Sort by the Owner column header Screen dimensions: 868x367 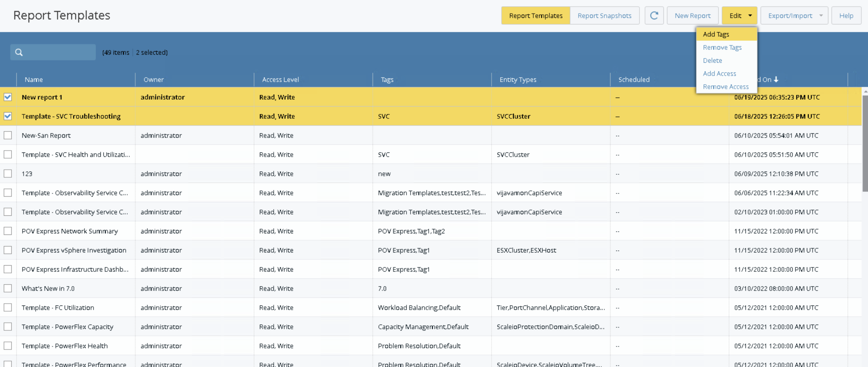coord(153,80)
